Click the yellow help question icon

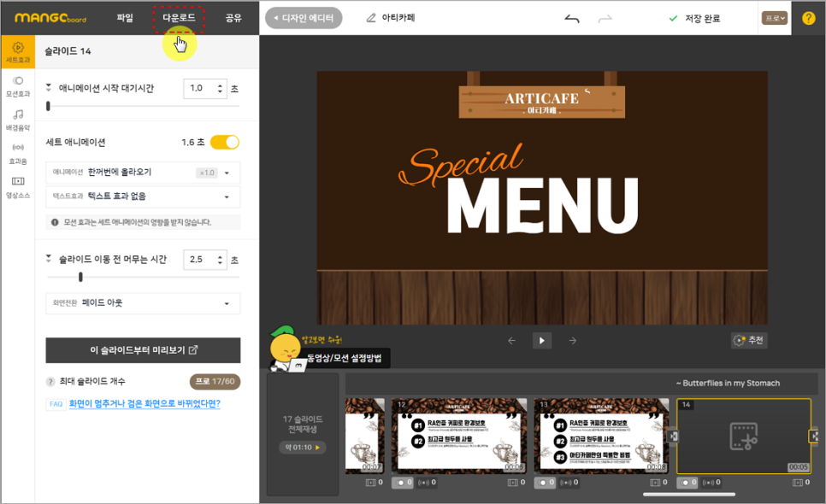click(808, 18)
